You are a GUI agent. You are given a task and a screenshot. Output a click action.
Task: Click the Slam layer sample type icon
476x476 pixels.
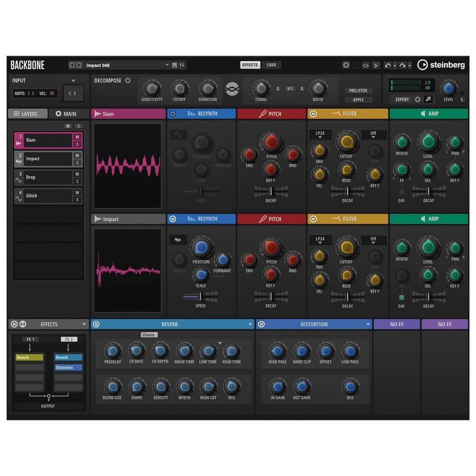point(19,143)
